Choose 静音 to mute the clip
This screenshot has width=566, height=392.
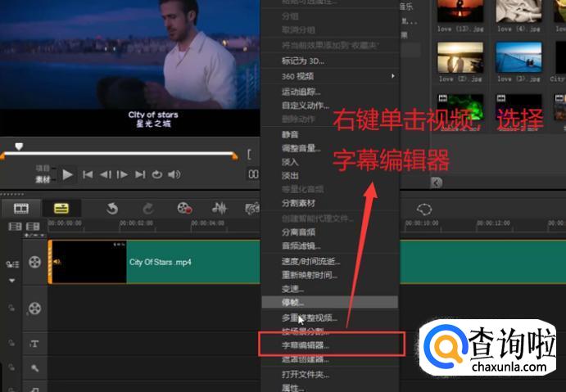coord(290,134)
